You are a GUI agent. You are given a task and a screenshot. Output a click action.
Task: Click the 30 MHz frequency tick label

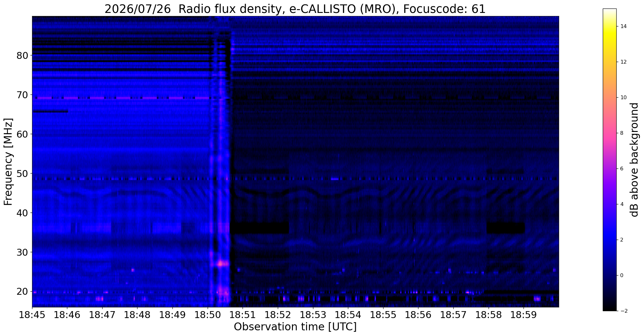[22, 252]
